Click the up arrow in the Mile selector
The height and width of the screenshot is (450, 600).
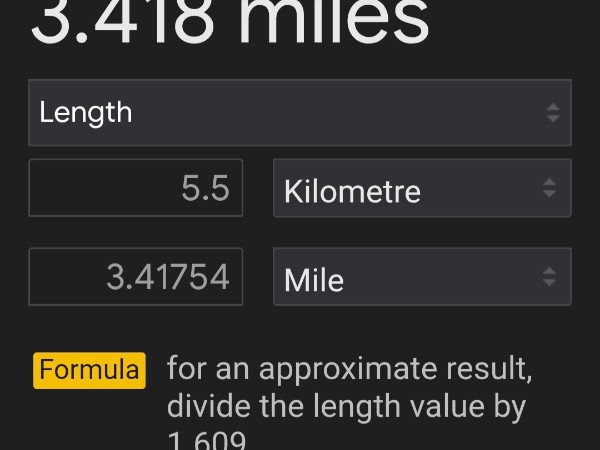[549, 270]
